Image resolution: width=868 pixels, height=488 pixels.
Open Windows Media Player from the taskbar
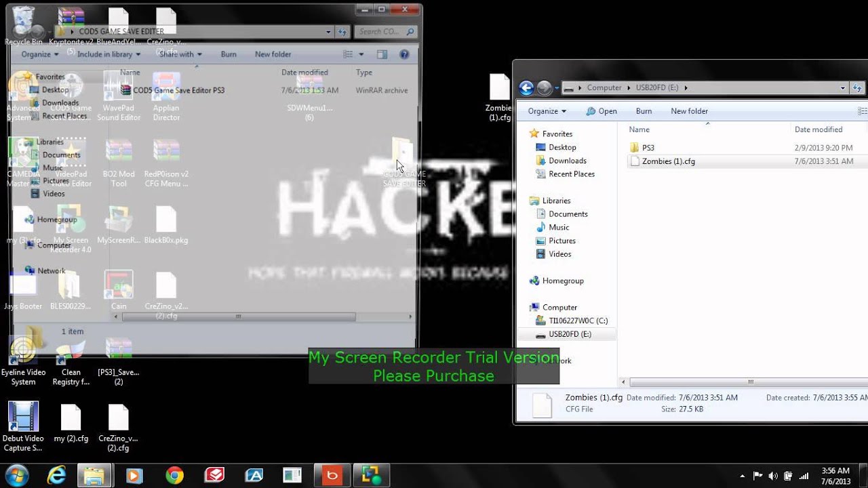point(134,476)
